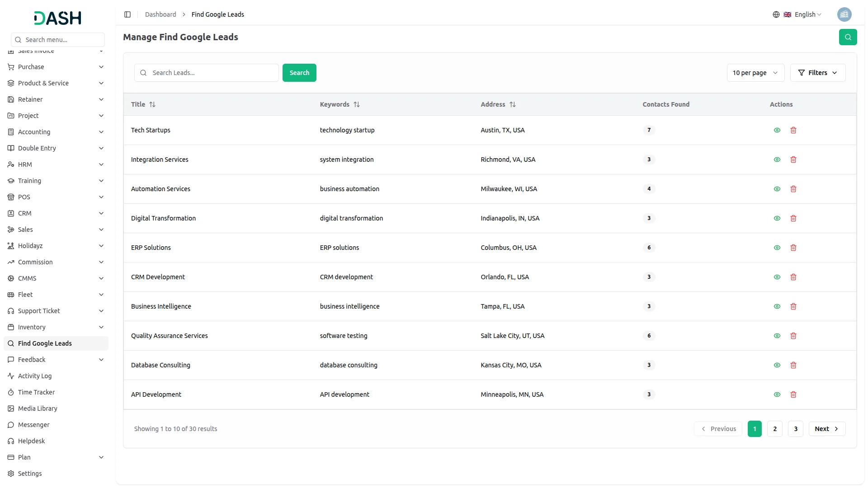
Task: Click the Search Leads input field
Action: tap(212, 73)
